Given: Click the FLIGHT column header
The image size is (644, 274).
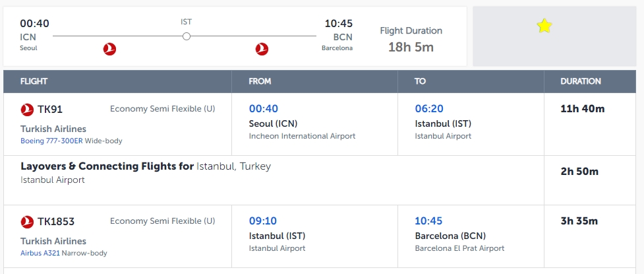Looking at the screenshot, I should point(34,81).
